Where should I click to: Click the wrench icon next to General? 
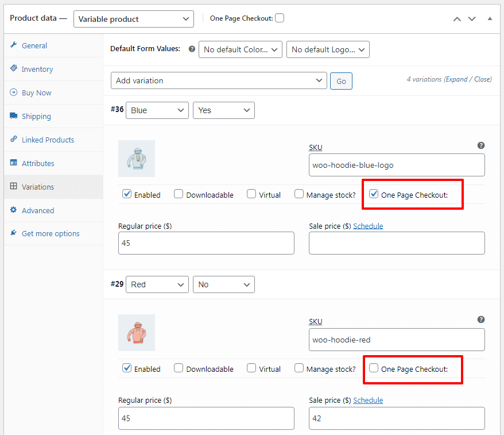point(14,45)
